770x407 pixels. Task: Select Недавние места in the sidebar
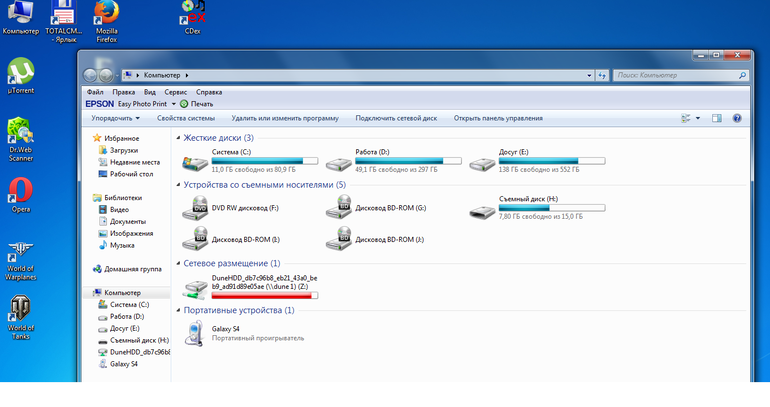pyautogui.click(x=129, y=162)
